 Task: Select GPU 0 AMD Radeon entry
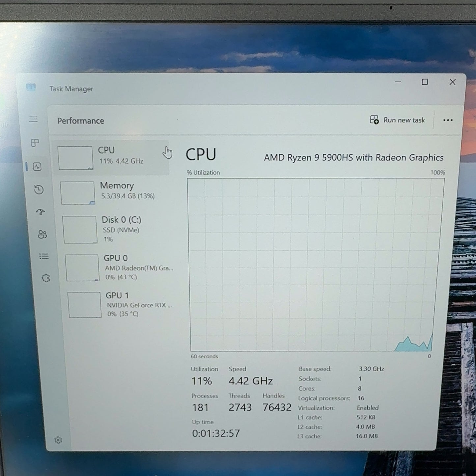tap(119, 267)
